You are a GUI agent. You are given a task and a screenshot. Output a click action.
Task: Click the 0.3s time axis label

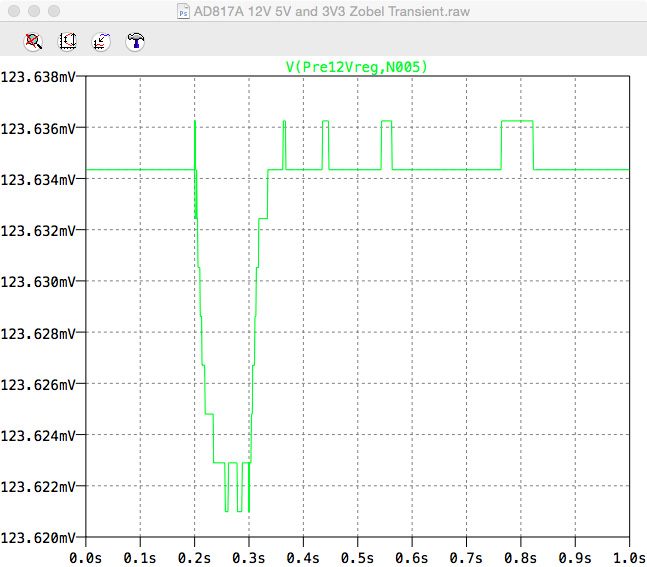pos(249,558)
